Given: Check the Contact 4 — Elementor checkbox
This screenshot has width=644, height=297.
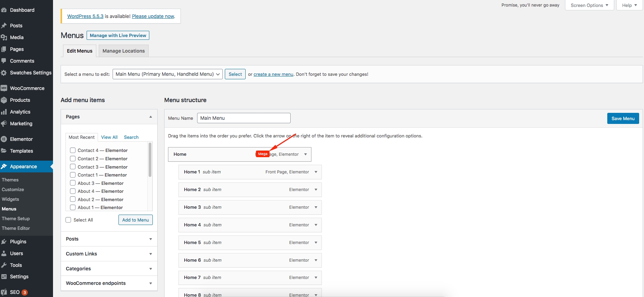Looking at the screenshot, I should (73, 150).
